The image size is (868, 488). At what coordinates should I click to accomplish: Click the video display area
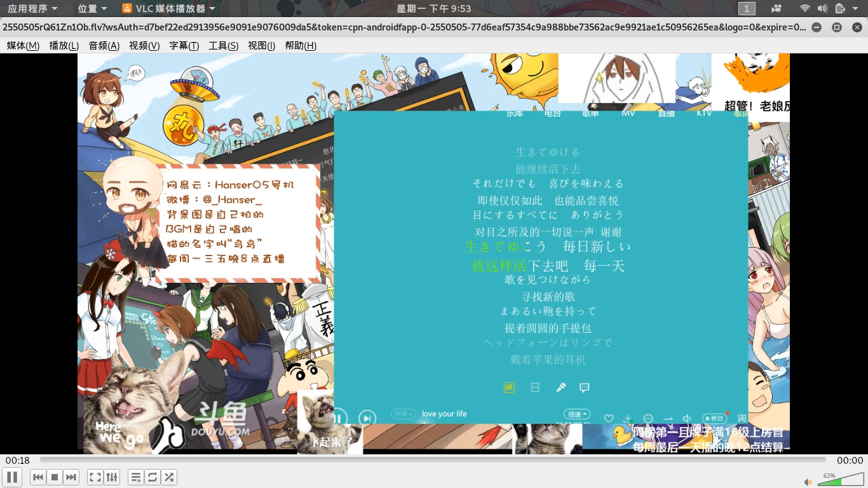(x=433, y=253)
